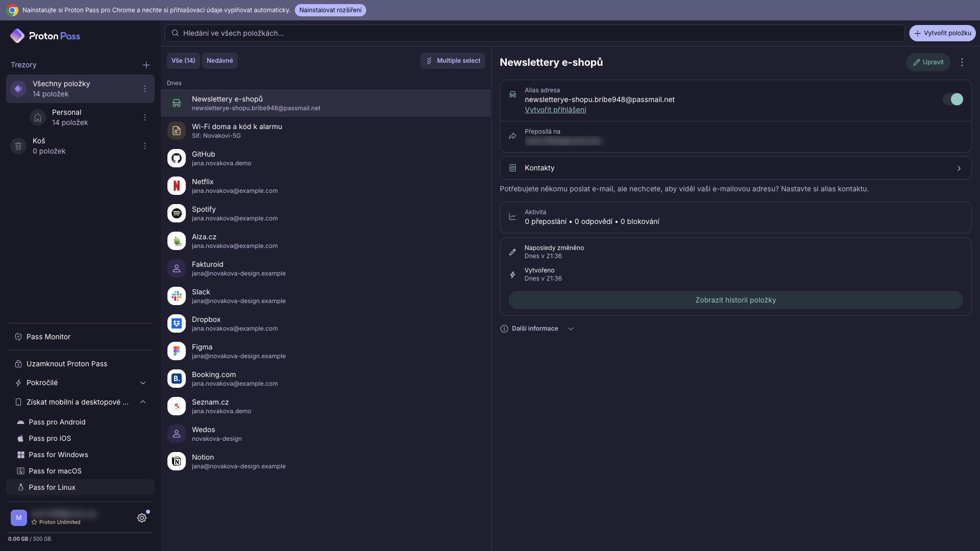Viewport: 980px width, 551px height.
Task: Open the settings gear icon
Action: point(142,518)
